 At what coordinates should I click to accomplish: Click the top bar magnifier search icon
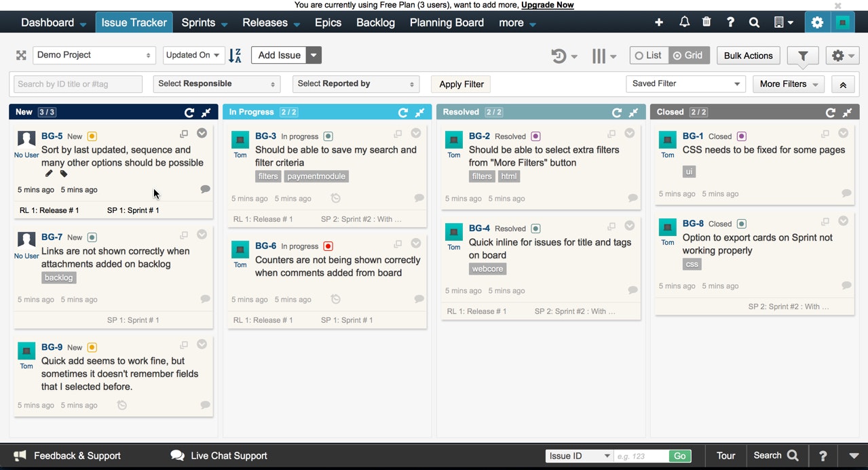point(754,22)
